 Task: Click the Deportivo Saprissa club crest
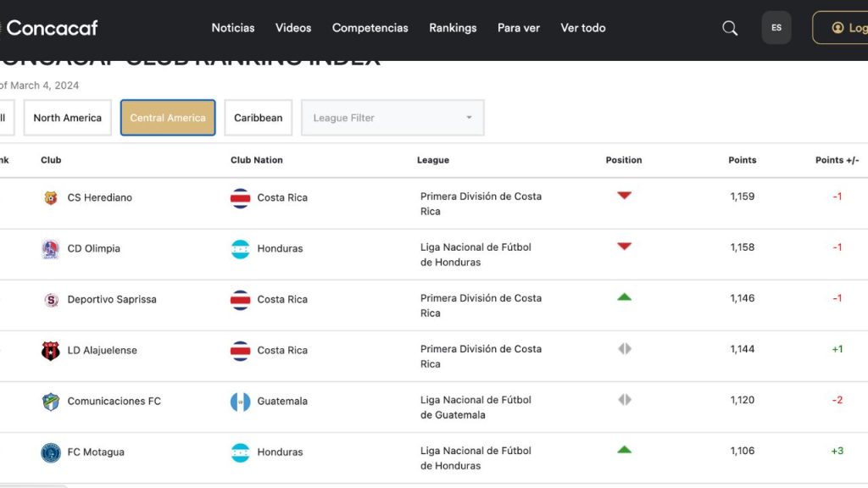point(51,300)
